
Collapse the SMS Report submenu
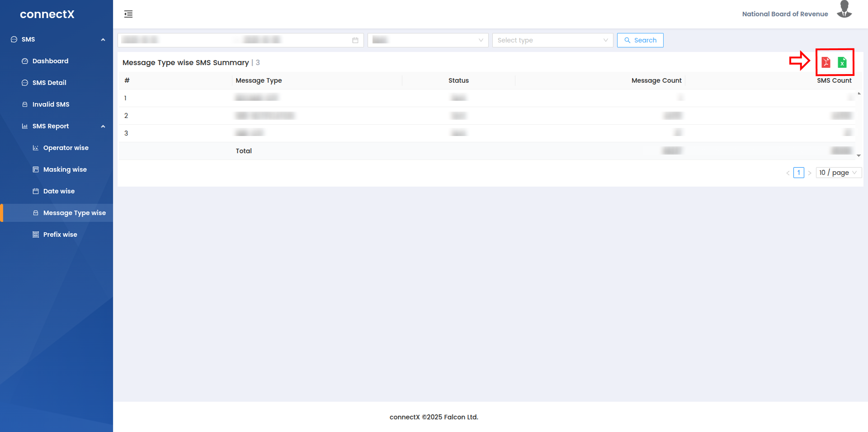(x=103, y=127)
